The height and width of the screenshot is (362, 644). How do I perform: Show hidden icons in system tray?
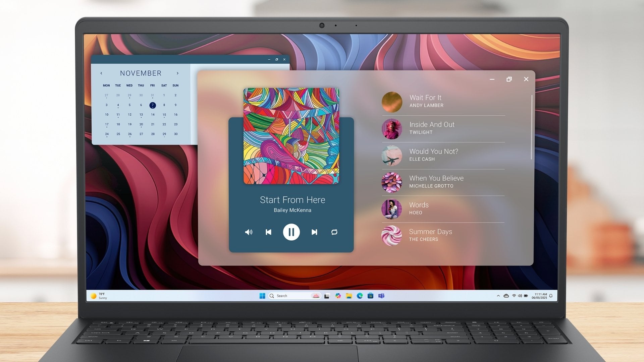click(x=498, y=296)
